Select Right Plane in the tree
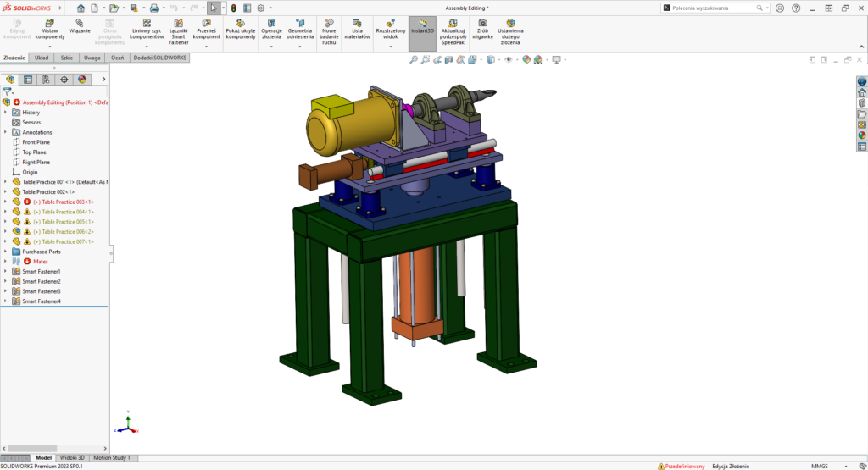This screenshot has width=868, height=470. pos(36,162)
